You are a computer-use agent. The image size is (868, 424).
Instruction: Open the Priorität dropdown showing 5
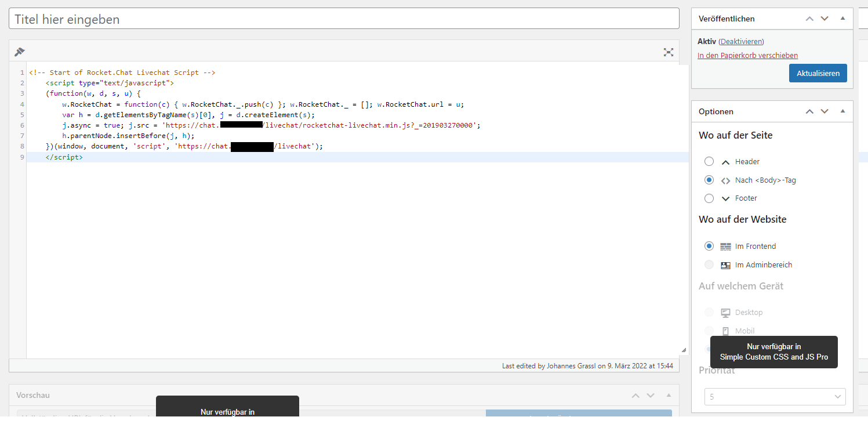pyautogui.click(x=775, y=397)
